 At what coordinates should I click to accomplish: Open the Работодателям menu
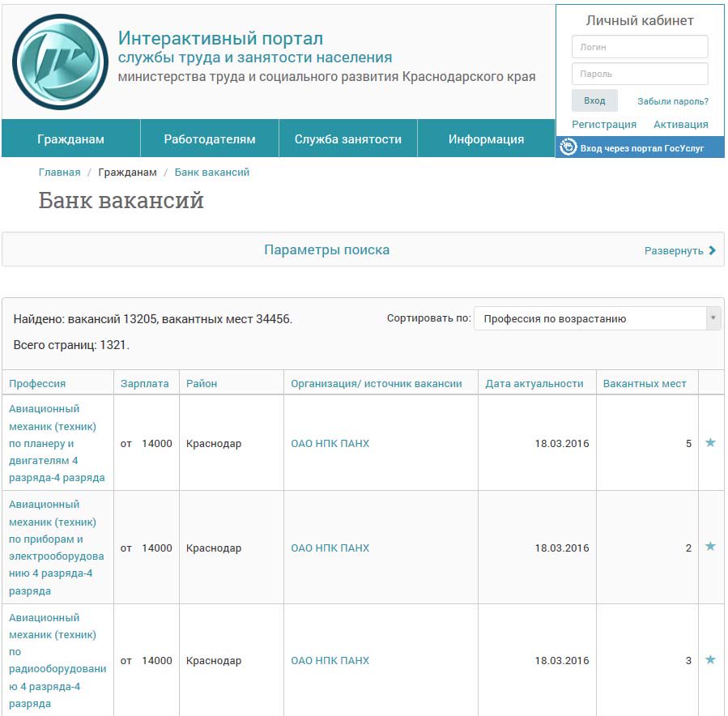(210, 139)
